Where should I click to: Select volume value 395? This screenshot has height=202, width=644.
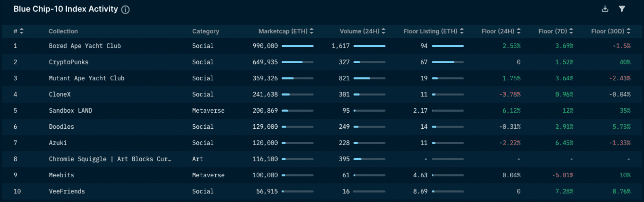(x=344, y=159)
